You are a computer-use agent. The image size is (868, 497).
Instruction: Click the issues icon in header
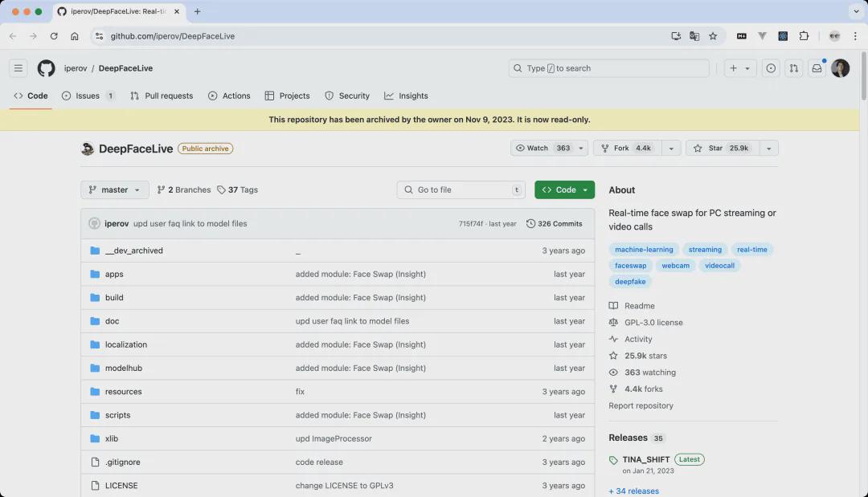(771, 68)
